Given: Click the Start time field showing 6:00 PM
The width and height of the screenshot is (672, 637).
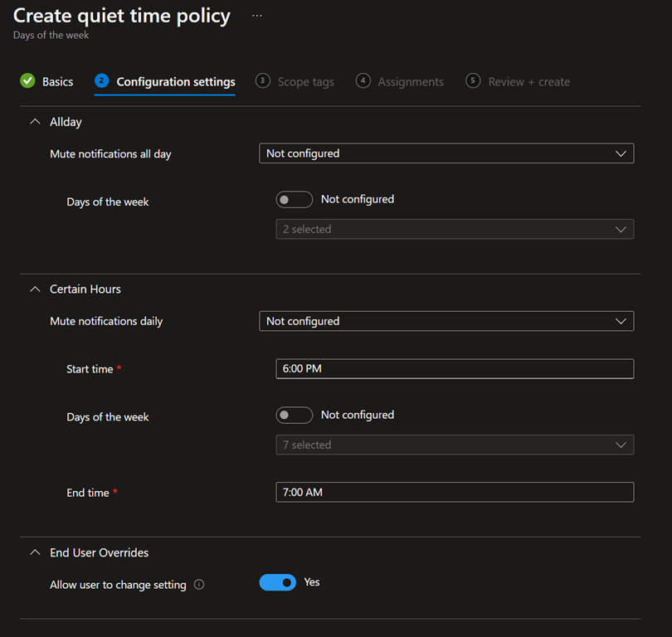Looking at the screenshot, I should (455, 369).
